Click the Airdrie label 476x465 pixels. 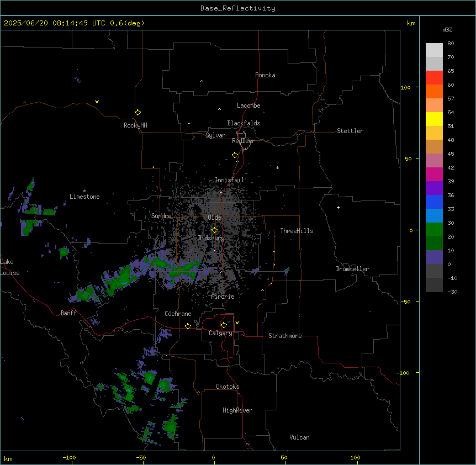(223, 297)
